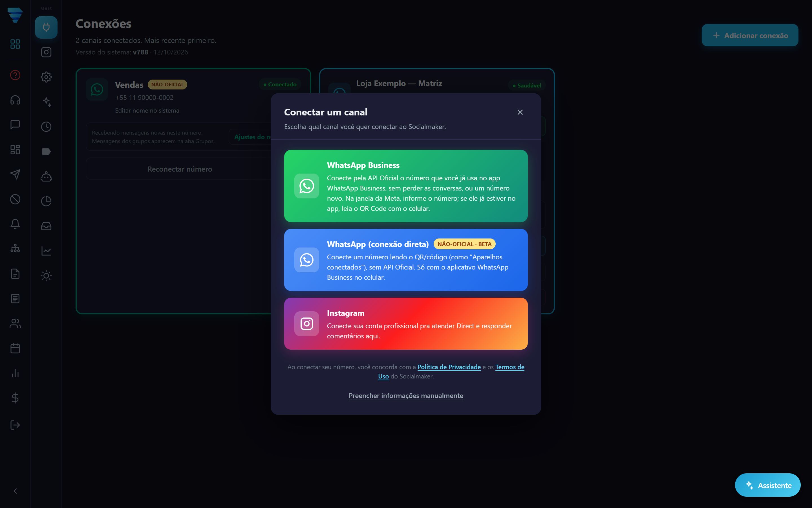Click the Socialmaker logo at top left

coord(15,15)
